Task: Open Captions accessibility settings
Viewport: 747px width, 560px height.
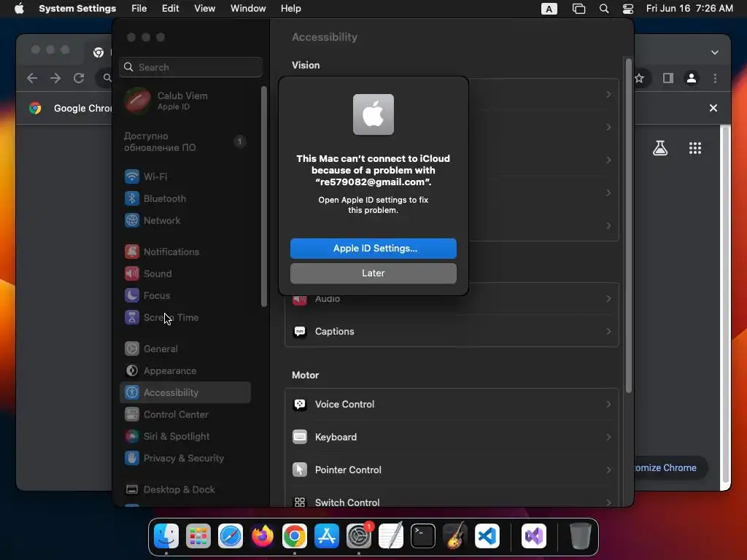Action: tap(452, 332)
